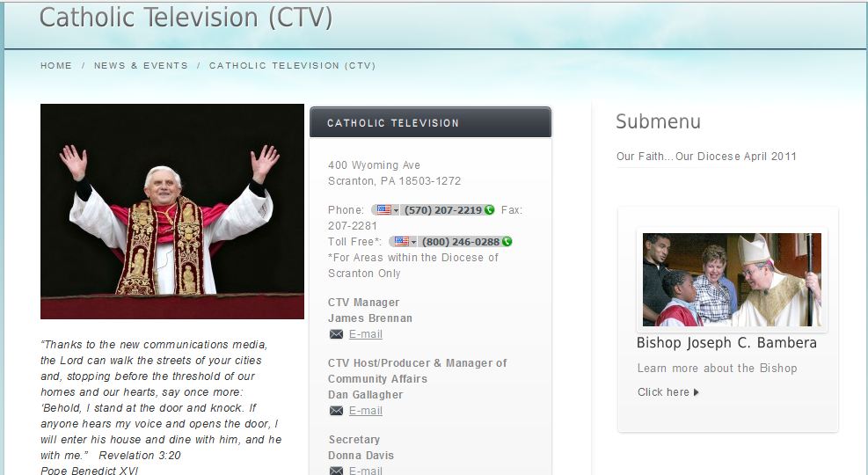This screenshot has width=868, height=475.
Task: Click the green call icon after (570) 207-2219
Action: point(489,210)
